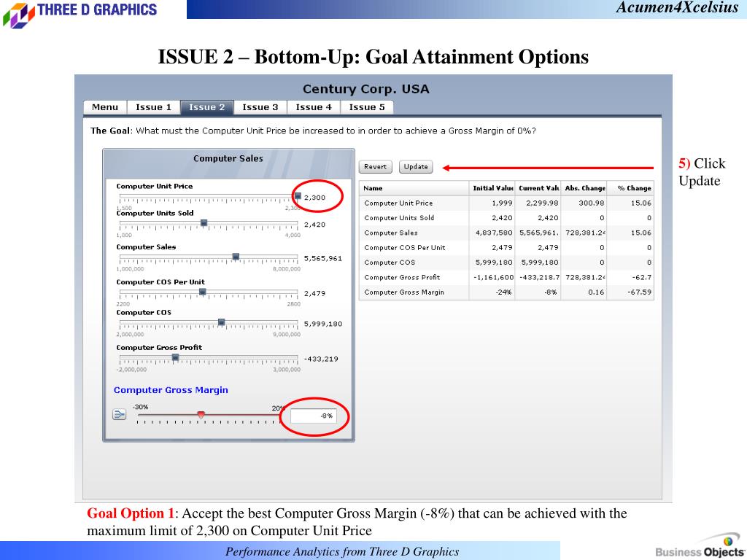Select the Computer COS Per Unit table row name

pyautogui.click(x=404, y=248)
